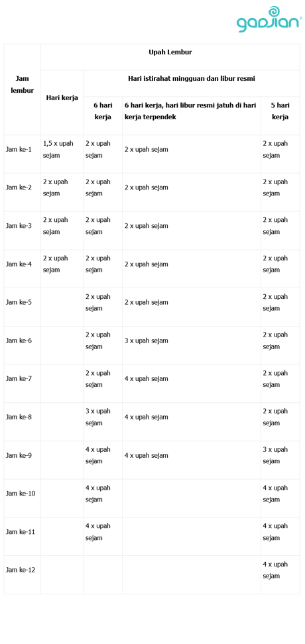Click 4 x upah sejam in Jam ke-12 row
Screen dimensions: 305x644
[275, 570]
